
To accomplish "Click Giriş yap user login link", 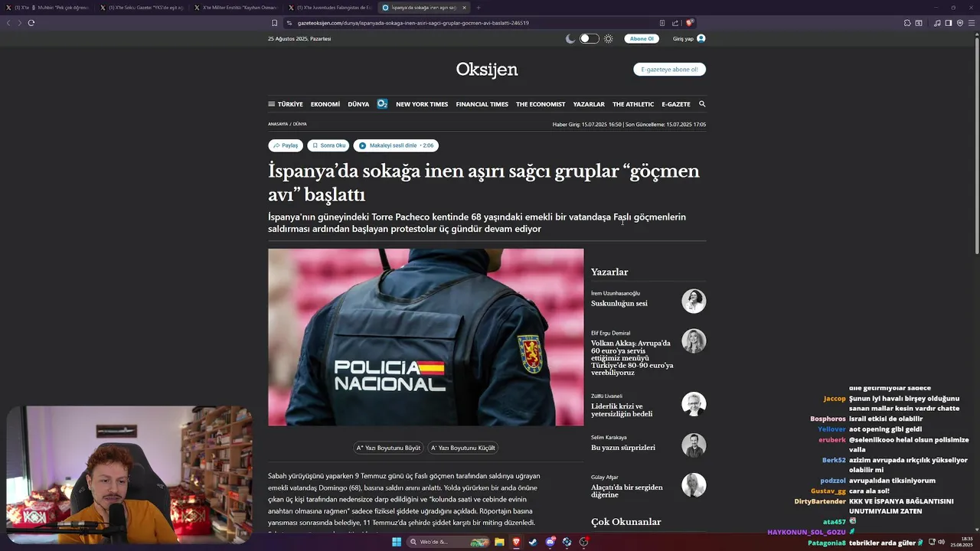I will [689, 38].
